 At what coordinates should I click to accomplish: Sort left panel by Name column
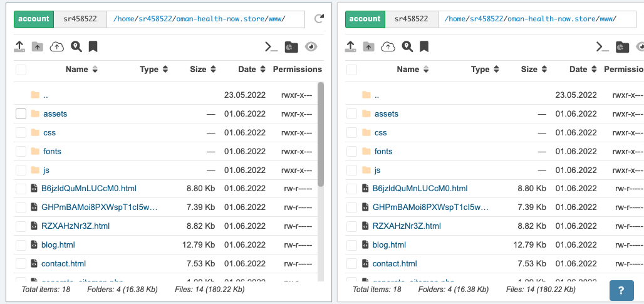coord(81,70)
